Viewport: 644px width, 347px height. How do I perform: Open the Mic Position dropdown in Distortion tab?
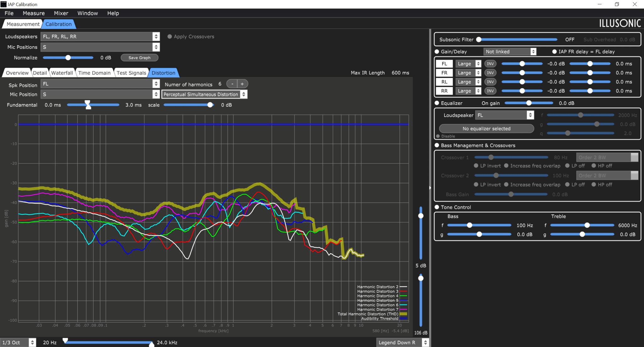point(100,94)
